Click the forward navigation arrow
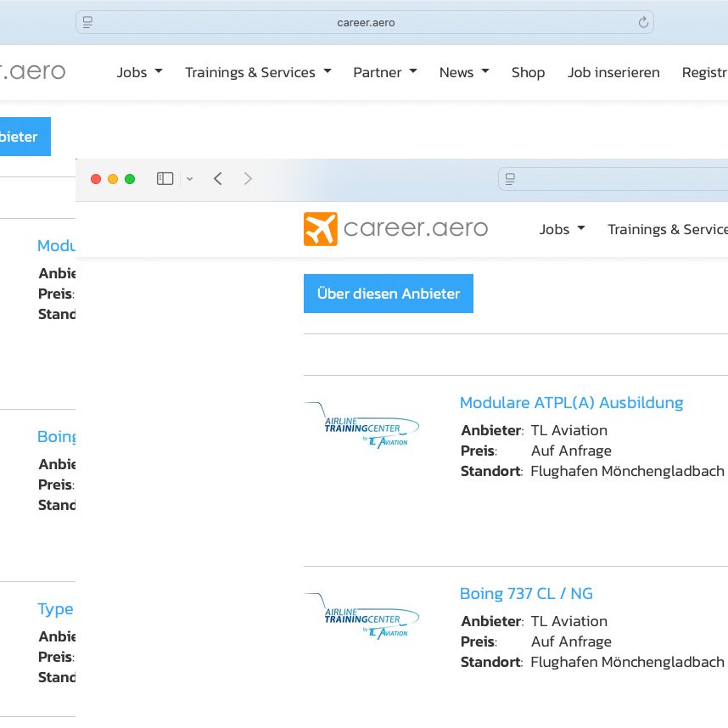 (x=247, y=179)
